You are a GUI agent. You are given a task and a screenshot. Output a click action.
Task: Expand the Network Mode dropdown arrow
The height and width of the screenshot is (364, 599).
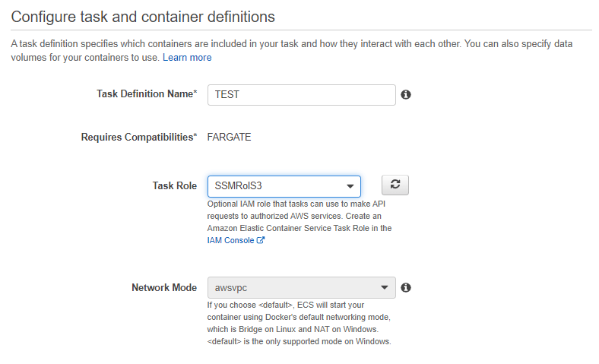click(x=384, y=288)
